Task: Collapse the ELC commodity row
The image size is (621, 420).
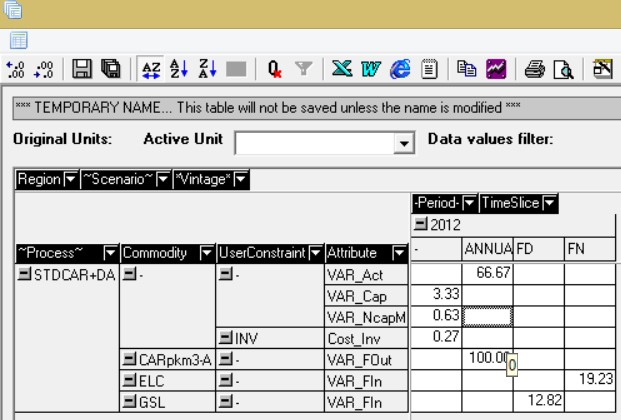Action: [x=130, y=380]
